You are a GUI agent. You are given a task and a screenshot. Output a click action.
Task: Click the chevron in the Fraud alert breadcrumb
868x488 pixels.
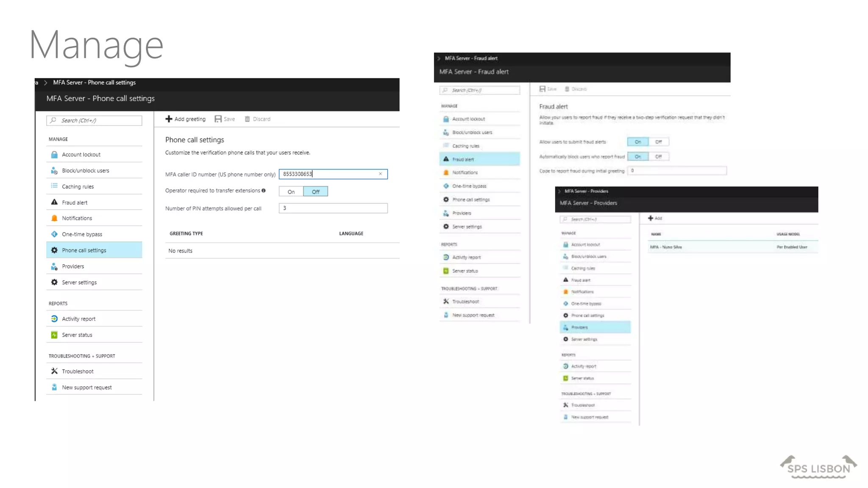[439, 58]
